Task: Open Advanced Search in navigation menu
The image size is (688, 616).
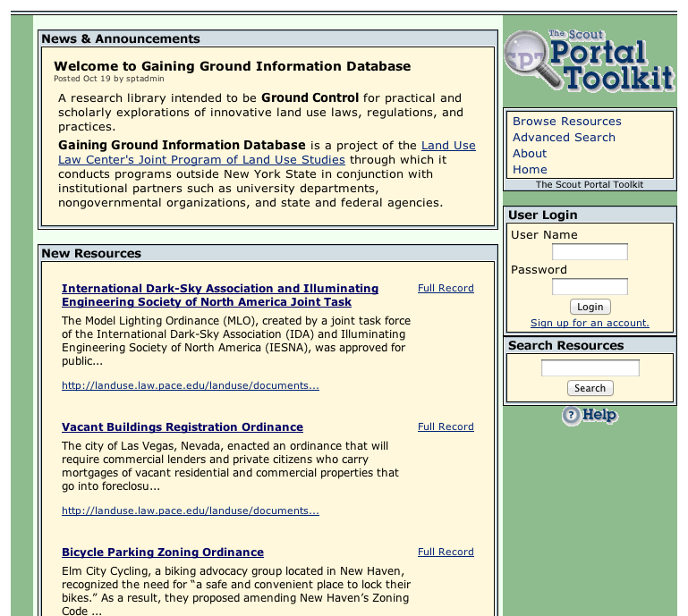Action: pyautogui.click(x=564, y=138)
